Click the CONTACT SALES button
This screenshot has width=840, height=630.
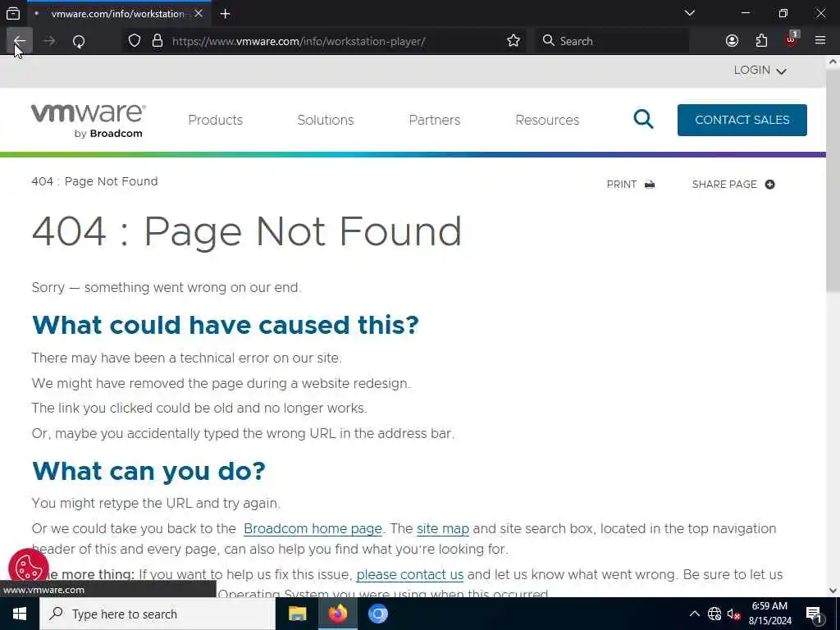742,120
